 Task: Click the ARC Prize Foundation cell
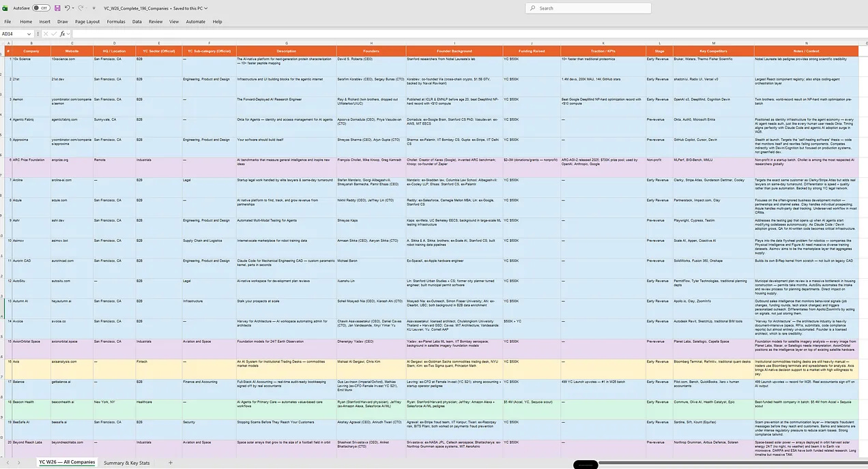click(31, 168)
